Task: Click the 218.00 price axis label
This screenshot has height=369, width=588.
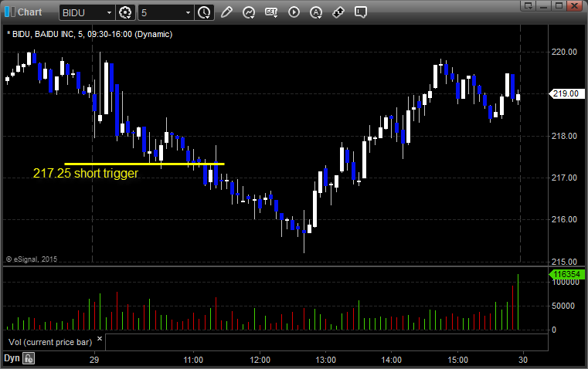Action: coord(564,136)
